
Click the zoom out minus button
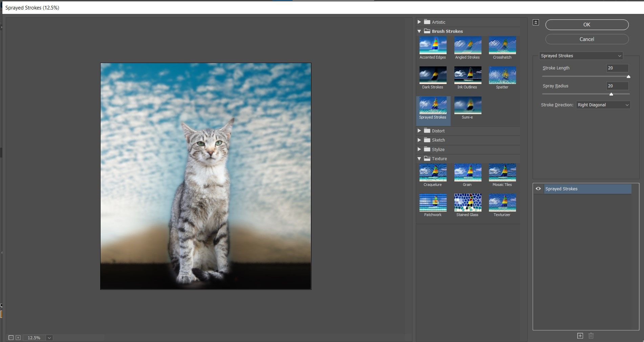coord(11,338)
